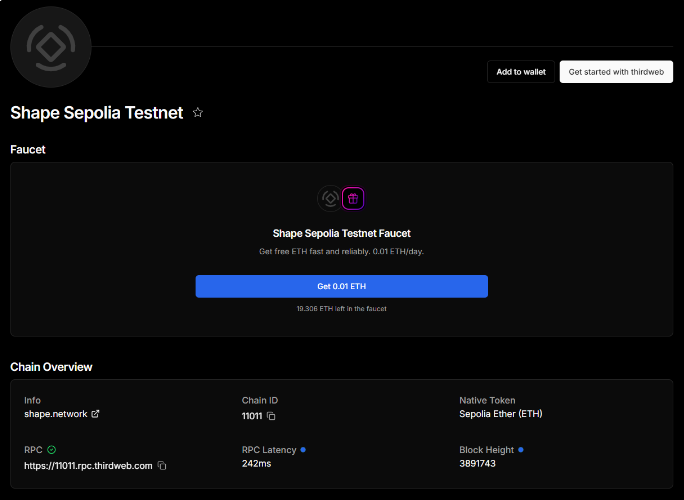This screenshot has height=500, width=684.
Task: Open the external link icon beside shape.network
Action: pyautogui.click(x=95, y=414)
